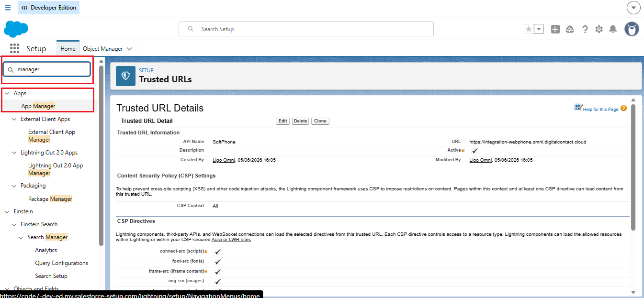The width and height of the screenshot is (644, 298).
Task: Click the integration-webphone URL value
Action: pyautogui.click(x=528, y=142)
